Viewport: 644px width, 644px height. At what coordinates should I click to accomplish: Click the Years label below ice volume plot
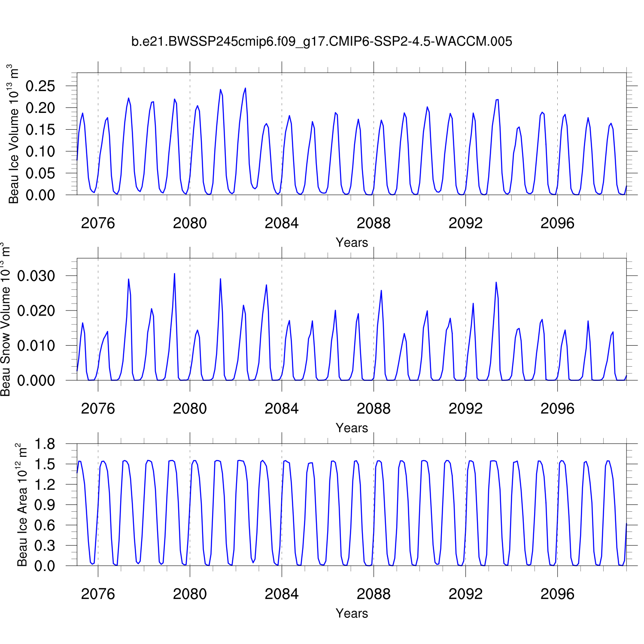point(352,243)
